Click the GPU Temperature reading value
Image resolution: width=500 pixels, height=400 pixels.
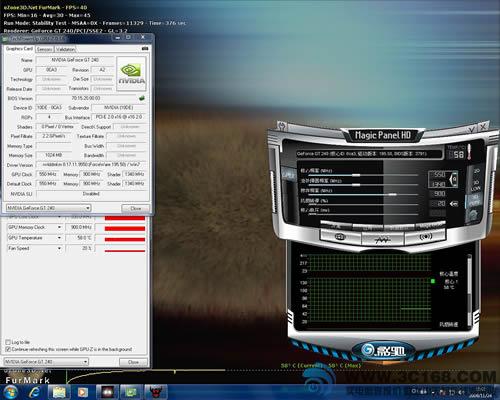pos(80,238)
